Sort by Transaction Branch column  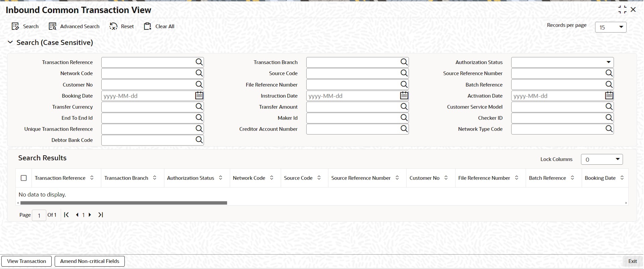pos(155,178)
